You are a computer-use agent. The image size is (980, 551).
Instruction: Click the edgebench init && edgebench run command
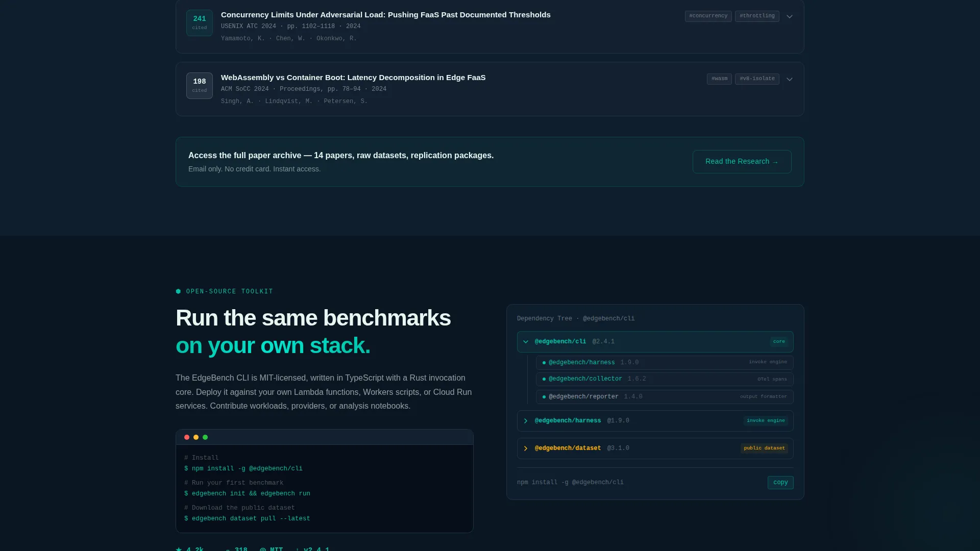point(247,494)
